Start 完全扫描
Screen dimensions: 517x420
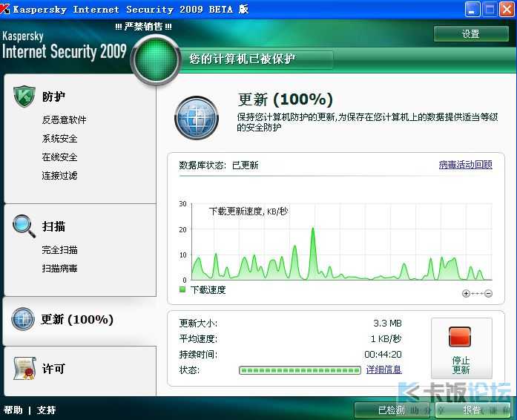[59, 250]
